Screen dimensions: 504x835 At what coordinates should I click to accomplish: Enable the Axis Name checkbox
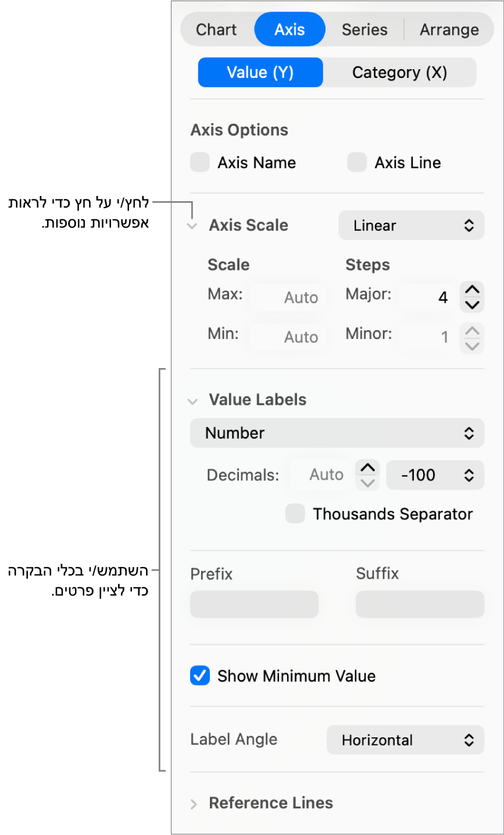point(199,162)
